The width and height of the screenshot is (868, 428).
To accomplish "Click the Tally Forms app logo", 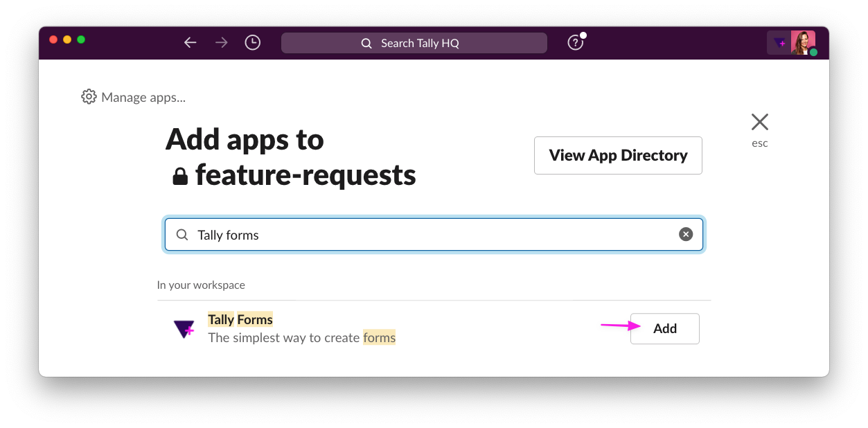I will click(x=184, y=329).
